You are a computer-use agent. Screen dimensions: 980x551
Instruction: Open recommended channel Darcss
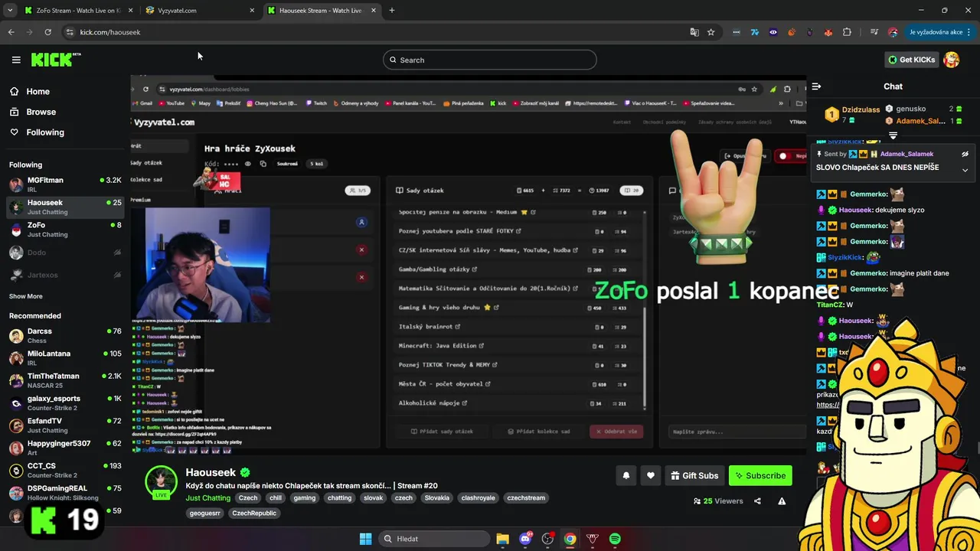65,335
